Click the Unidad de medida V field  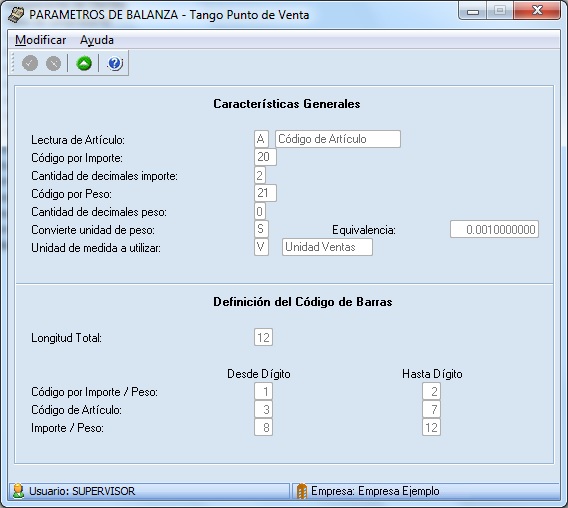(x=261, y=247)
